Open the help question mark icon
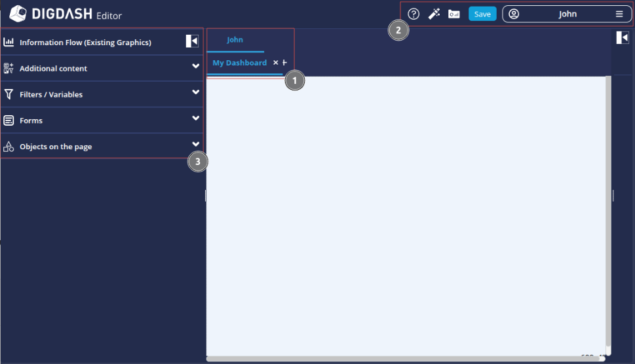The width and height of the screenshot is (635, 364). click(414, 14)
